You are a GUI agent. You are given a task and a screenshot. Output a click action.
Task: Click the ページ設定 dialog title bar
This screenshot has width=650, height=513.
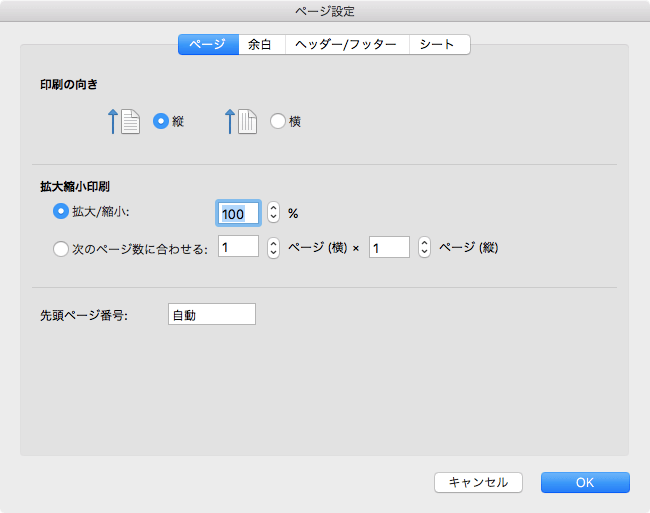pos(325,12)
